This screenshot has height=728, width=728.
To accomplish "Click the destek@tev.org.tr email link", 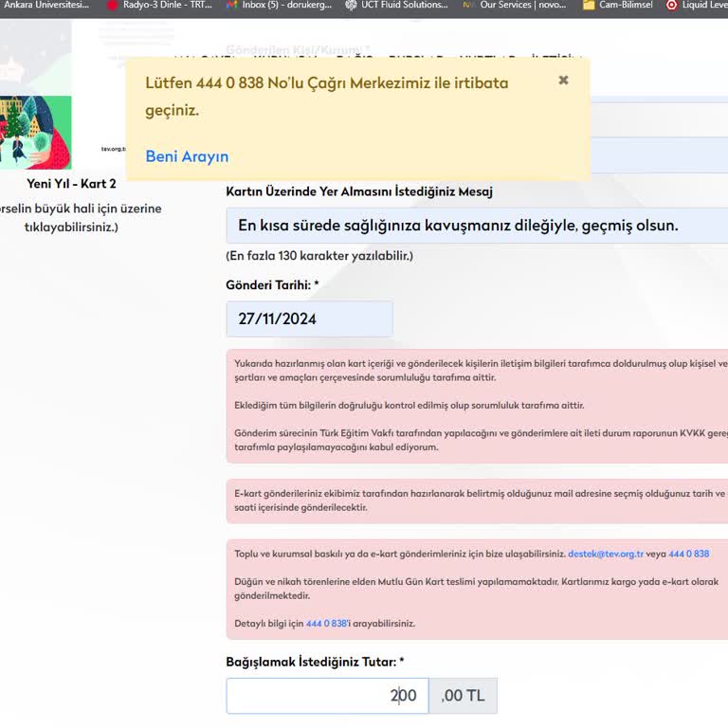I will pos(606,554).
